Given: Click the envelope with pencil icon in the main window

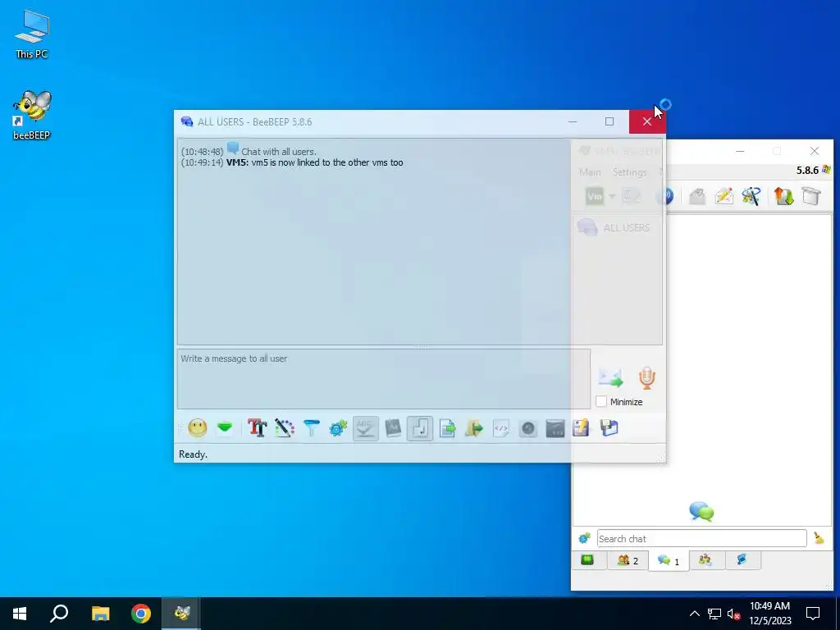Looking at the screenshot, I should 724,196.
